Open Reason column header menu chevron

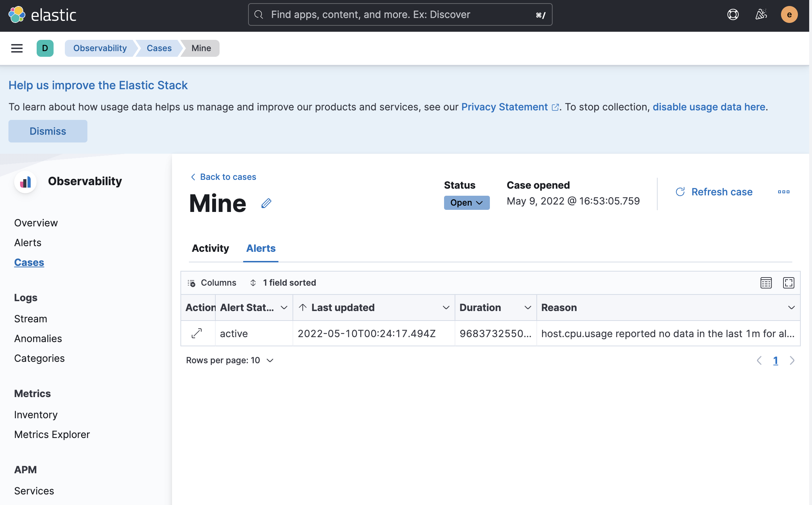click(791, 308)
